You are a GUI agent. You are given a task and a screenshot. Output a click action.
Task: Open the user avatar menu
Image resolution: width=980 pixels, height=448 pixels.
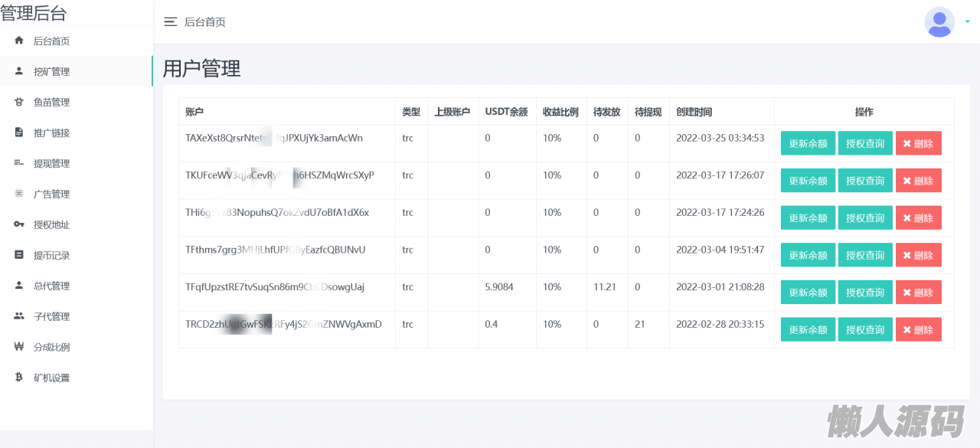click(x=939, y=22)
